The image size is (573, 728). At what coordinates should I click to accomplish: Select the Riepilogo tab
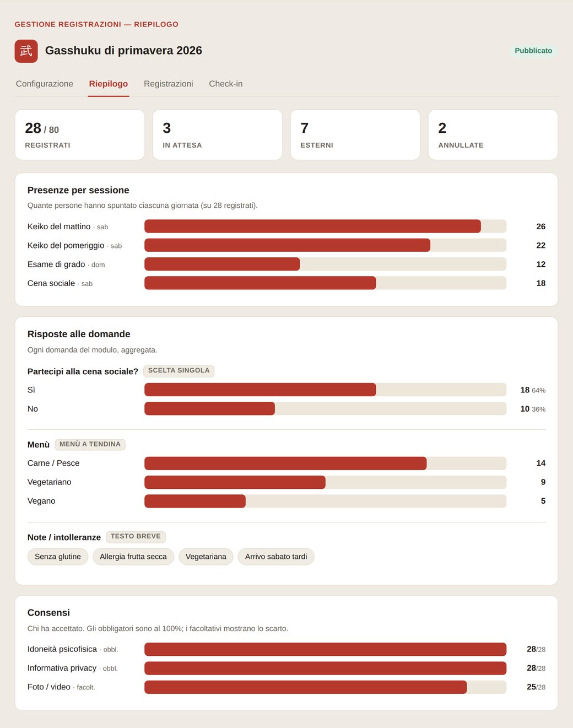(109, 84)
